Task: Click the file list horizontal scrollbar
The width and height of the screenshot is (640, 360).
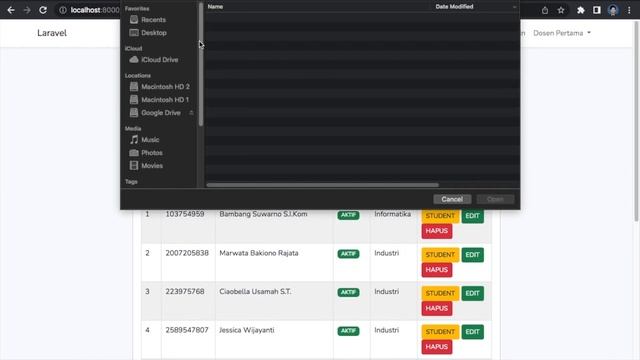Action: (x=322, y=185)
